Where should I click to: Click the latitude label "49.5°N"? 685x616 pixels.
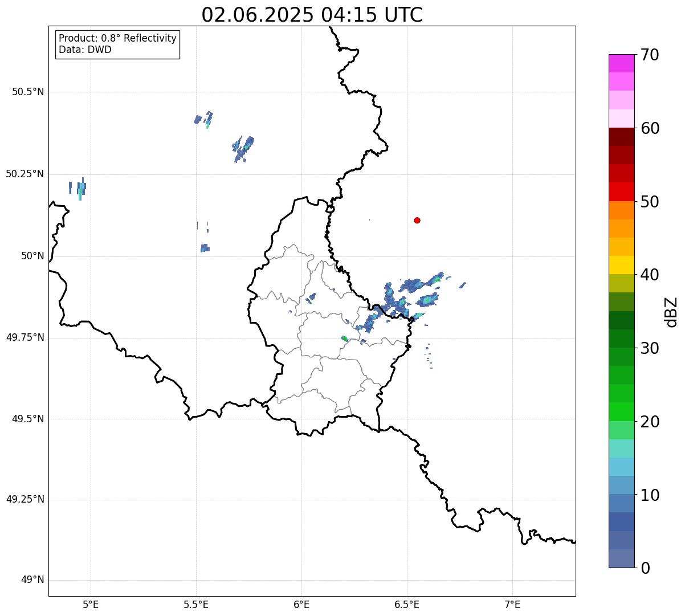(28, 419)
